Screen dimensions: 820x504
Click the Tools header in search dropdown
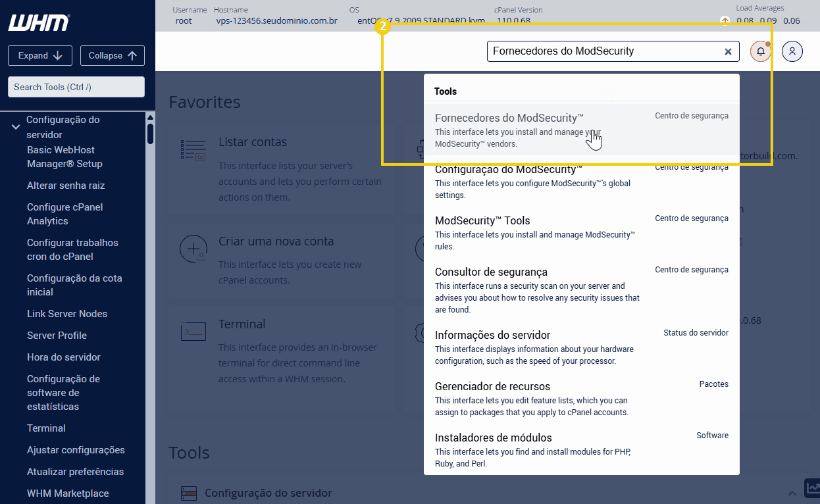tap(446, 91)
